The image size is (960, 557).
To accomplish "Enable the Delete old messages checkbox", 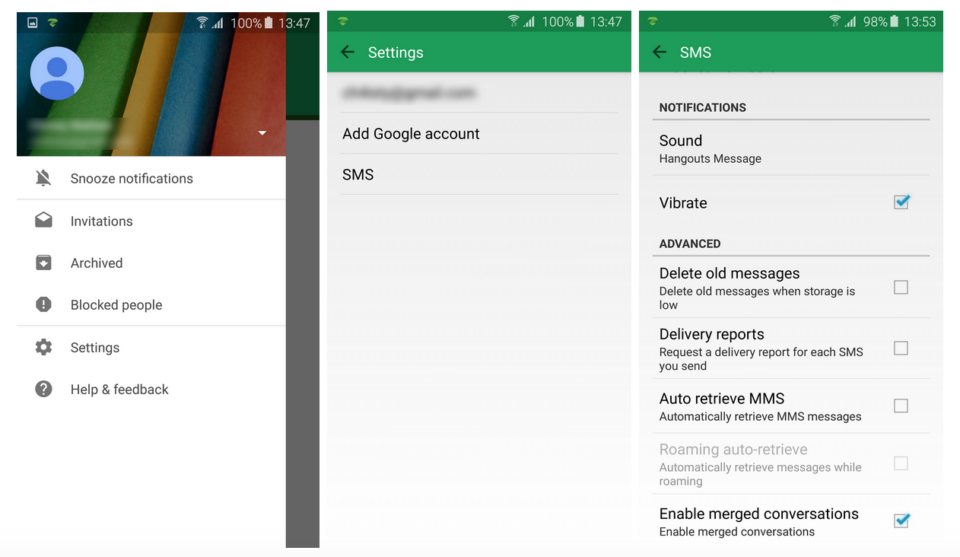I will pos(901,287).
